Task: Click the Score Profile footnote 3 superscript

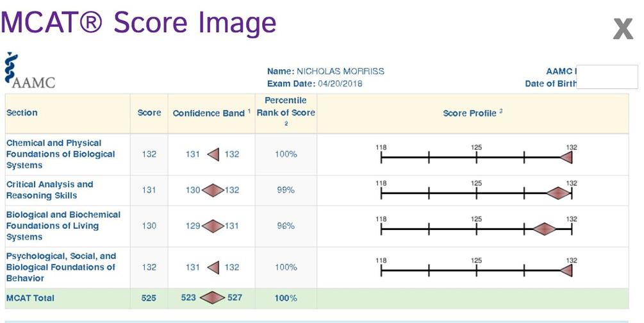Action: point(501,111)
